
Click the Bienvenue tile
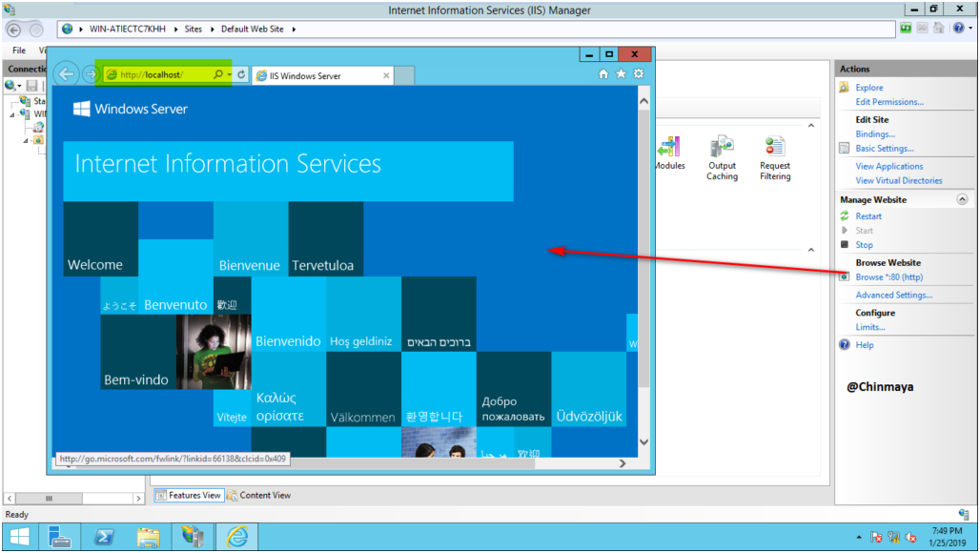pyautogui.click(x=251, y=238)
